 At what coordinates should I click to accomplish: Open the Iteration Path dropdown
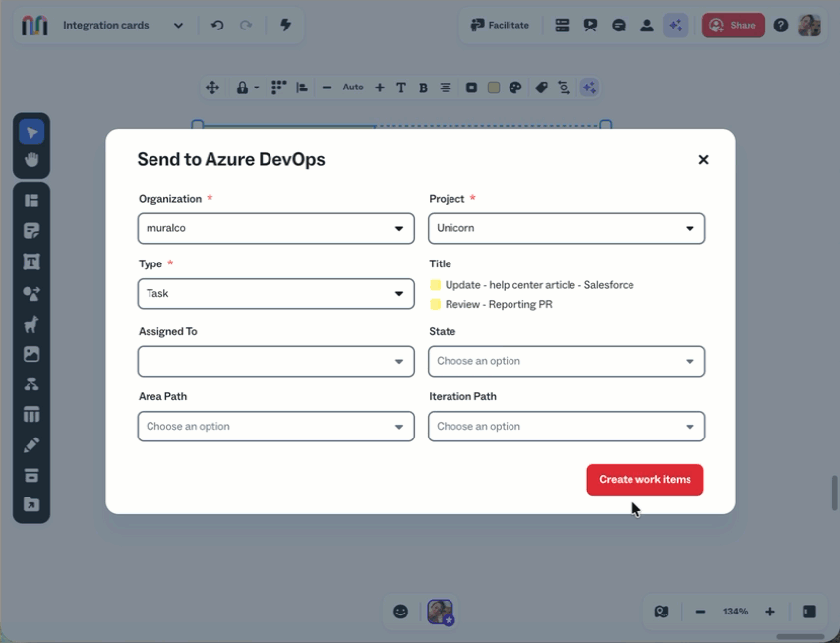[x=567, y=427]
